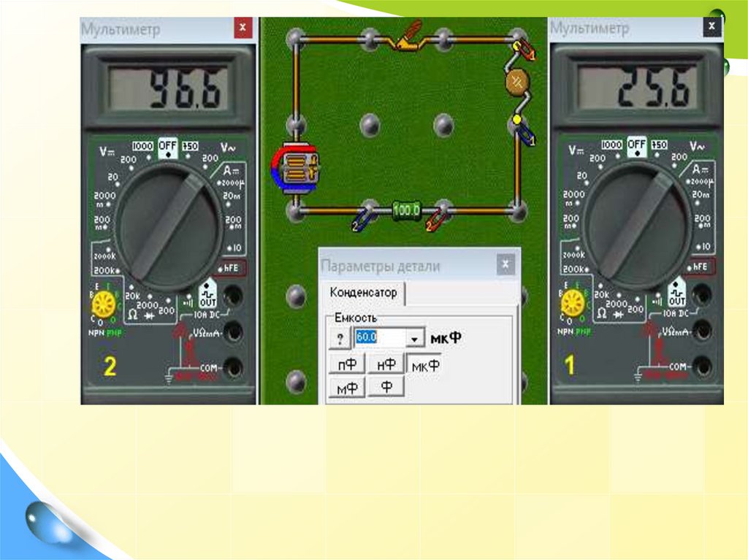The height and width of the screenshot is (560, 748).
Task: Turn rotary dial of multimeter 2
Action: click(168, 226)
